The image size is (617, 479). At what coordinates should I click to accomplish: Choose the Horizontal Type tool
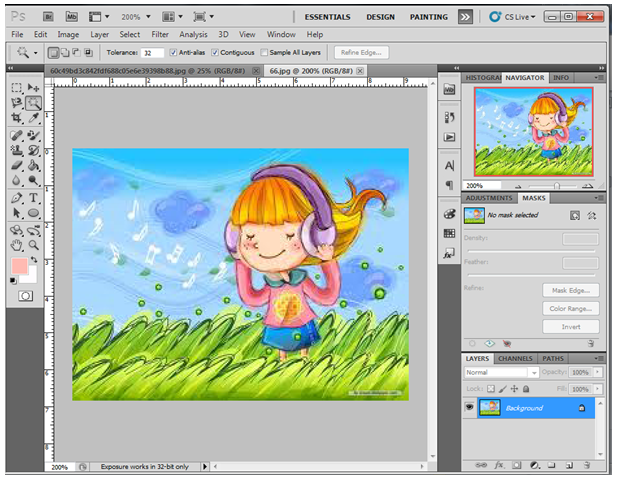point(33,198)
